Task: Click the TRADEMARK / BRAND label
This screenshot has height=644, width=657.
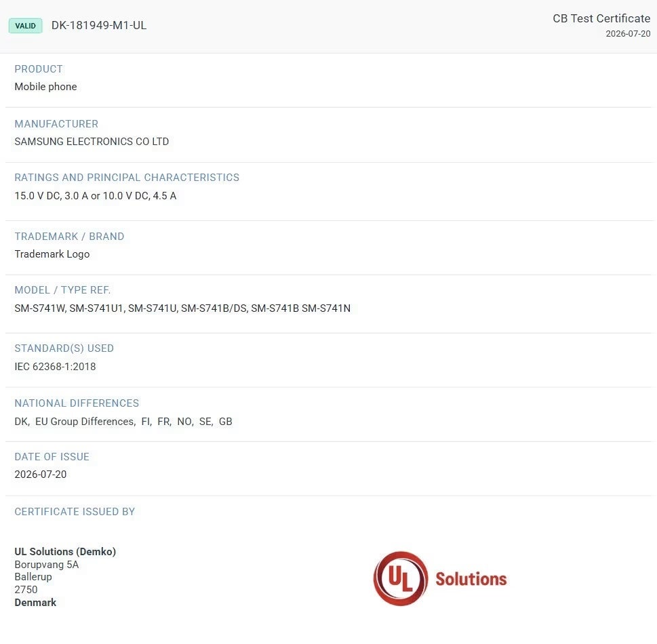Action: (70, 237)
